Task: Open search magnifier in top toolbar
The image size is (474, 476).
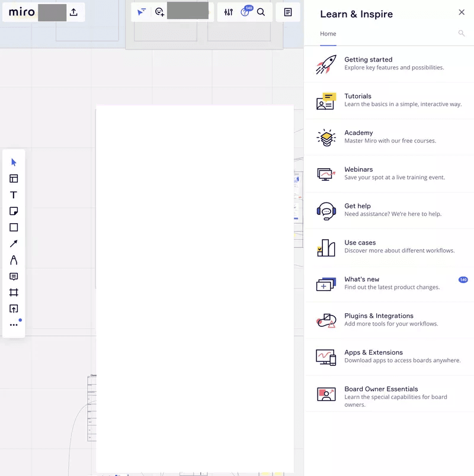Action: 261,12
